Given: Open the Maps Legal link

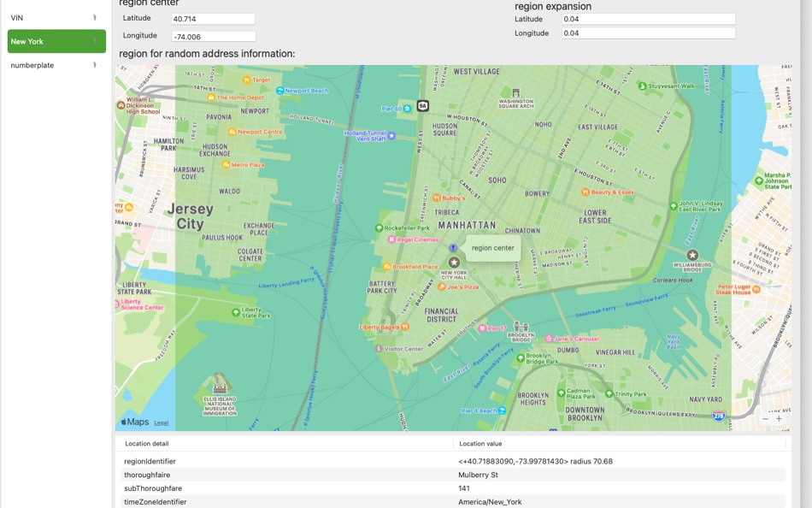Looking at the screenshot, I should pyautogui.click(x=162, y=423).
